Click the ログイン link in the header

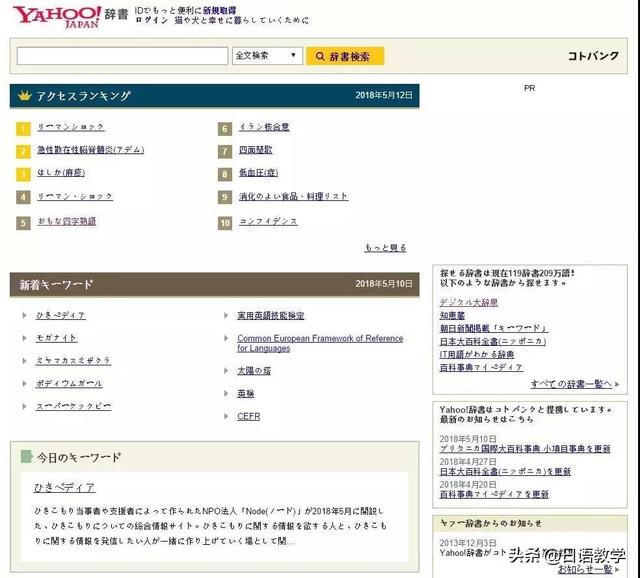[151, 20]
